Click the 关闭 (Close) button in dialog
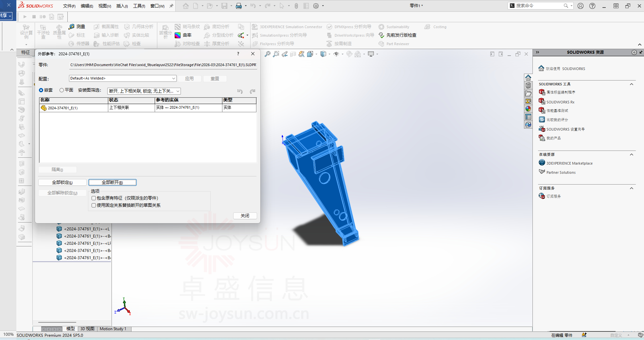Screen dimensions: 644x340 coord(245,216)
